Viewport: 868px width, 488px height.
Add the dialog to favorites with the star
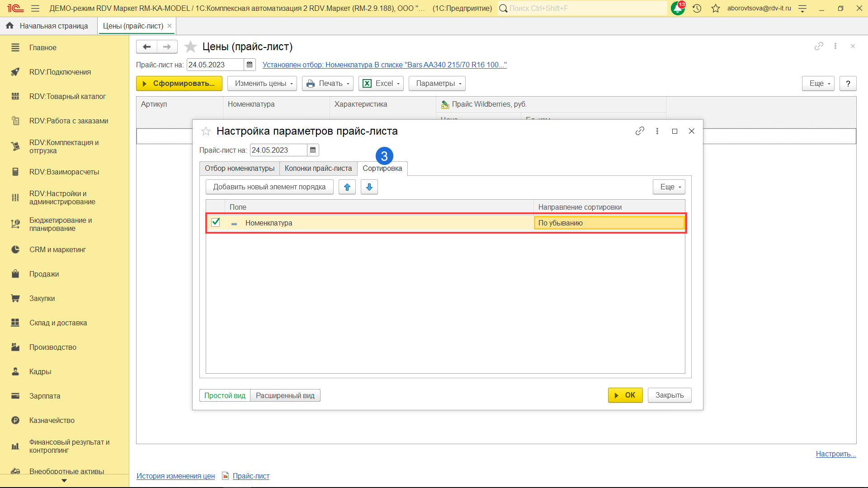pyautogui.click(x=206, y=131)
